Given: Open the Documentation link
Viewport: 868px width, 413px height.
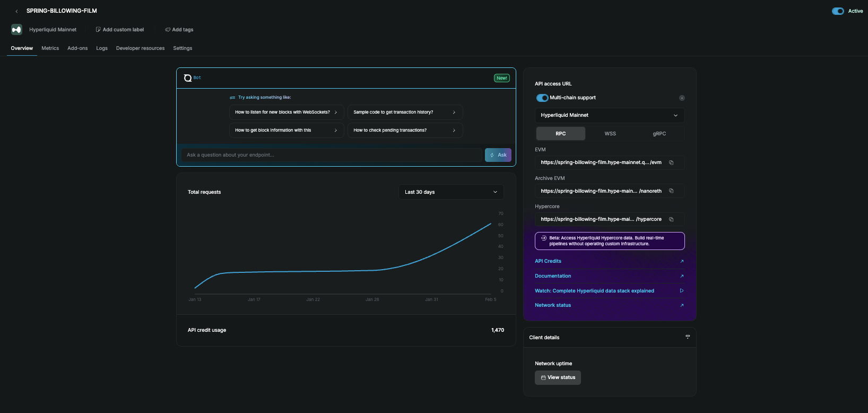Looking at the screenshot, I should 553,276.
